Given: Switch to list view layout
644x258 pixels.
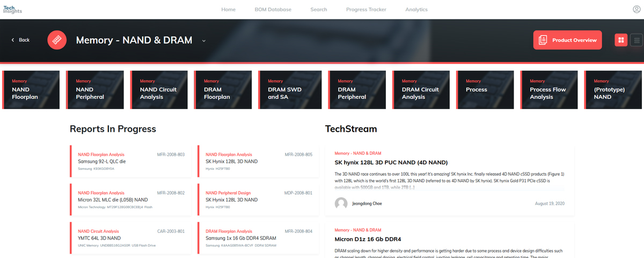Looking at the screenshot, I should click(636, 40).
